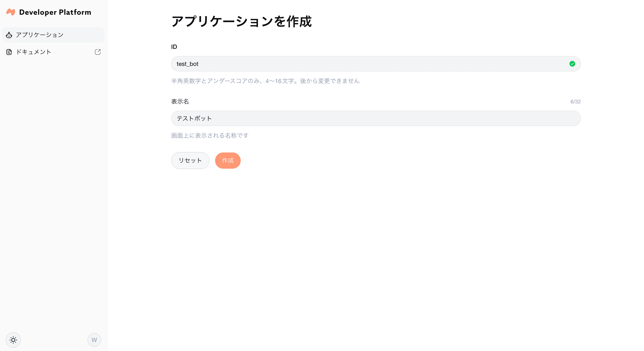Viewport: 644px width, 351px height.
Task: Click the アプリケーションを作成 page heading
Action: pyautogui.click(x=242, y=22)
